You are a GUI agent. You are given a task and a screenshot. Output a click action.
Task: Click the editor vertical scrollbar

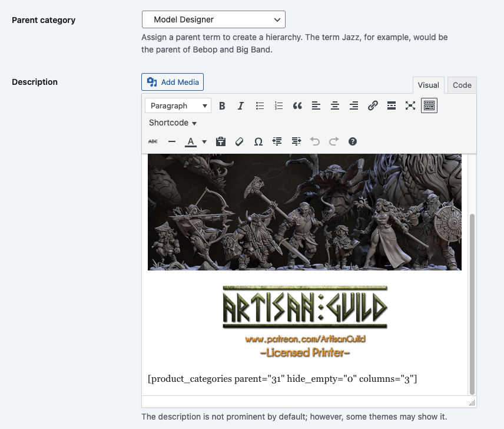[x=472, y=304]
